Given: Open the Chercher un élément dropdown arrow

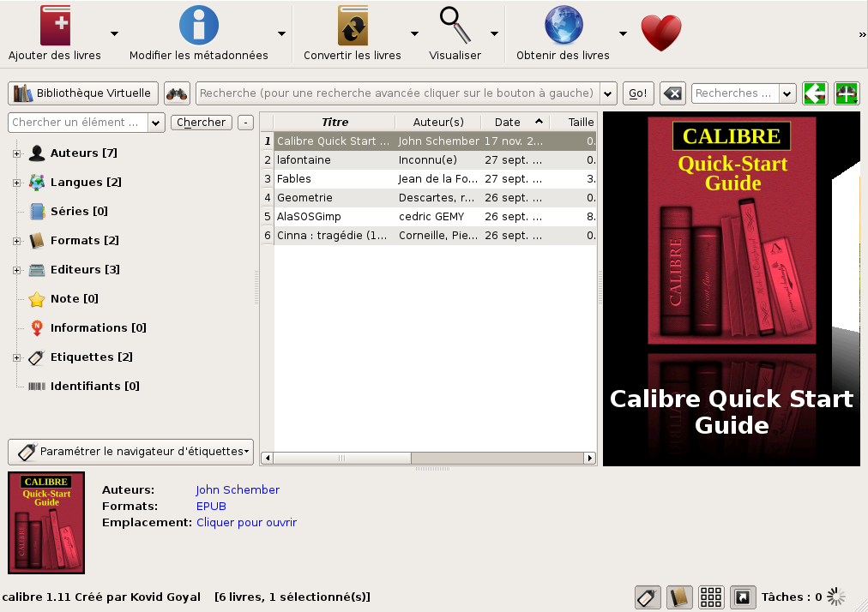Looking at the screenshot, I should coord(156,123).
